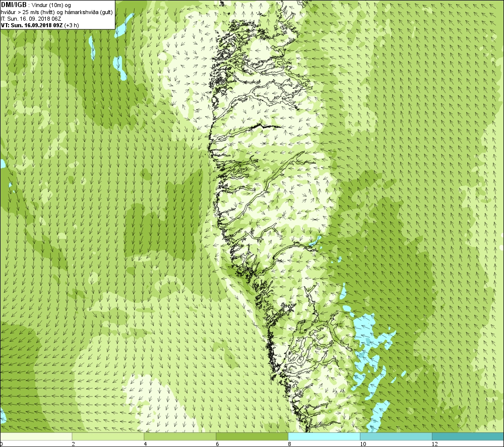Click the DMI/IGB title text
This screenshot has width=504, height=447.
point(14,5)
